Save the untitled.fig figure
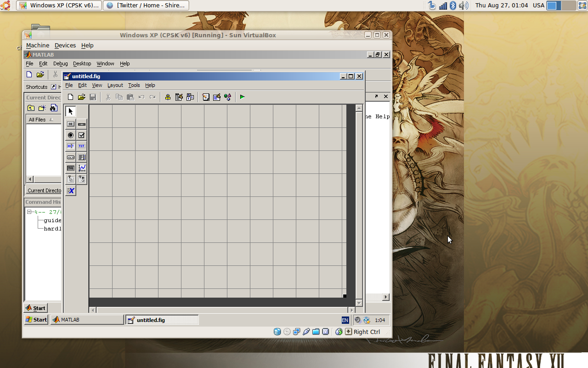The height and width of the screenshot is (368, 588). pyautogui.click(x=93, y=97)
